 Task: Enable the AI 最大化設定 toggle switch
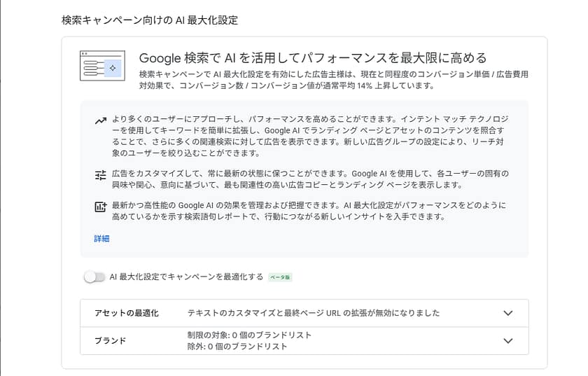point(94,277)
